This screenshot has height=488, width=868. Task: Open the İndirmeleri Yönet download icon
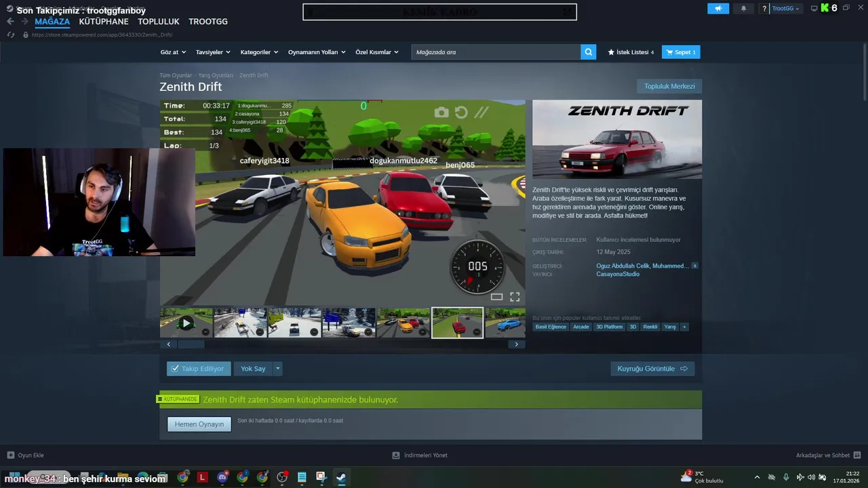tap(396, 455)
